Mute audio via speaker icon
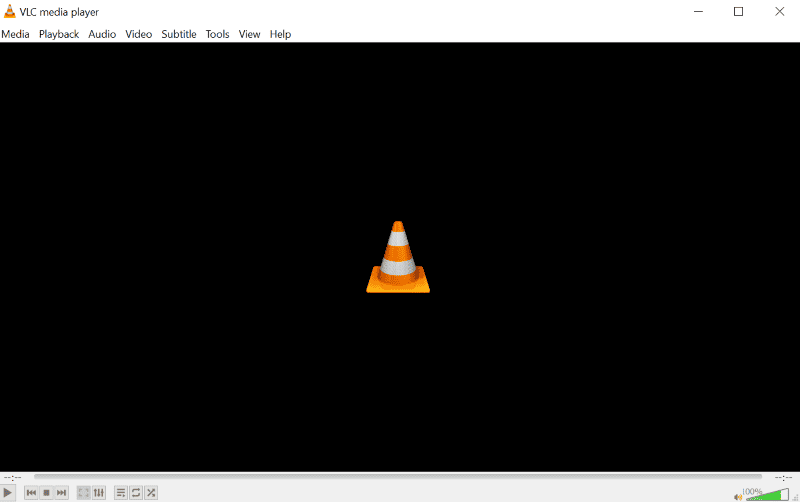This screenshot has height=502, width=800. tap(738, 496)
